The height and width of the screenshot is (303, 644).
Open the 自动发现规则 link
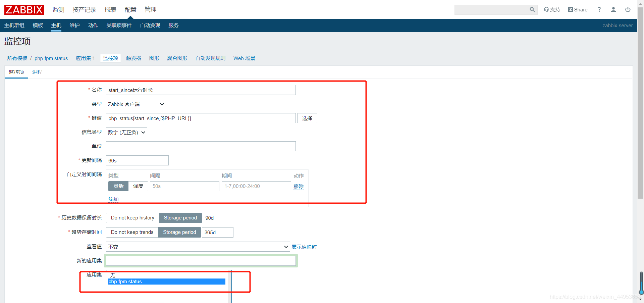211,58
